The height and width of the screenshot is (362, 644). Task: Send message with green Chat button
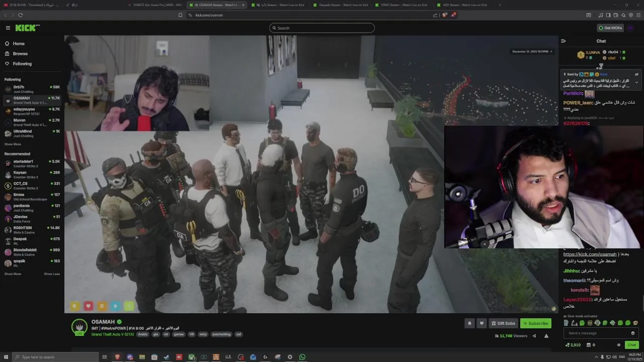(632, 345)
